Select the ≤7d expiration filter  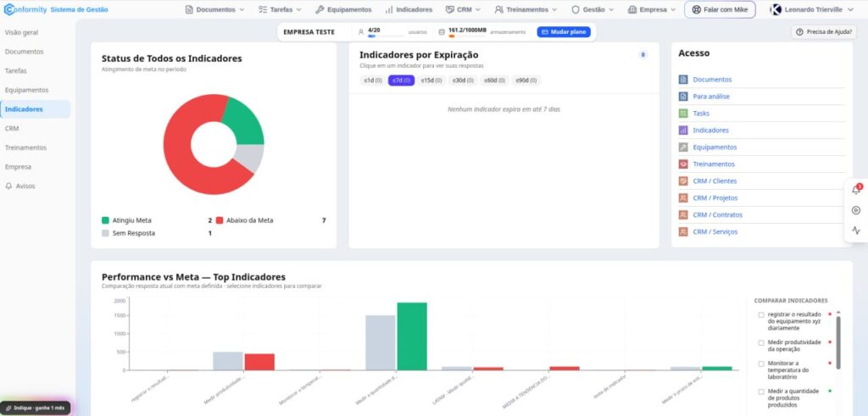point(401,80)
